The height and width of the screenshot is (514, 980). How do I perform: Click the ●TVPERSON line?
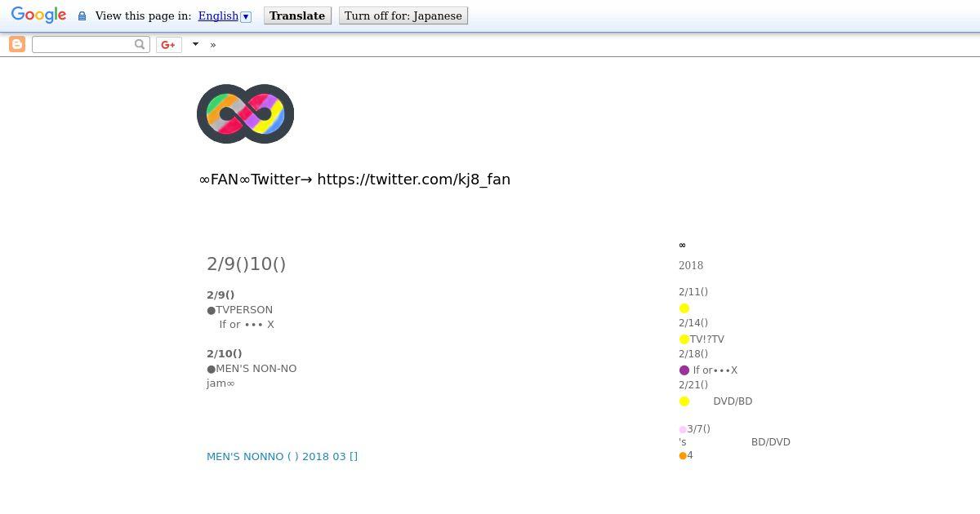pos(240,310)
